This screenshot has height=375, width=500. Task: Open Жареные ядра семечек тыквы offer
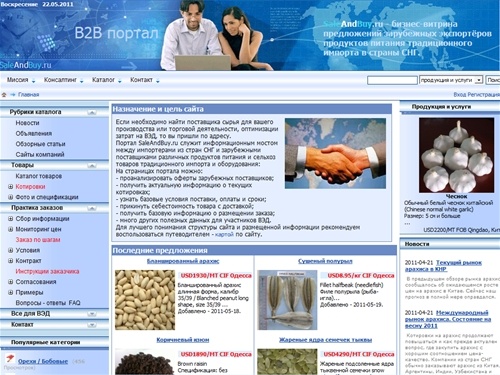(325, 340)
